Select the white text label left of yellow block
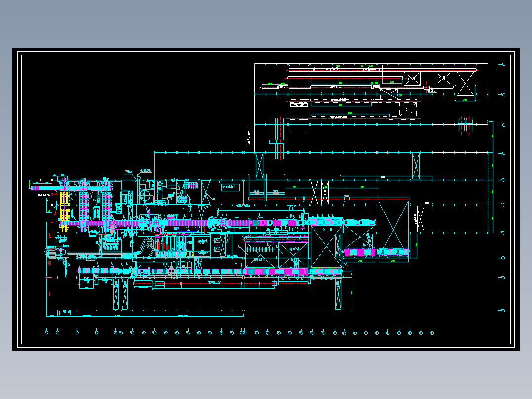 44,195
